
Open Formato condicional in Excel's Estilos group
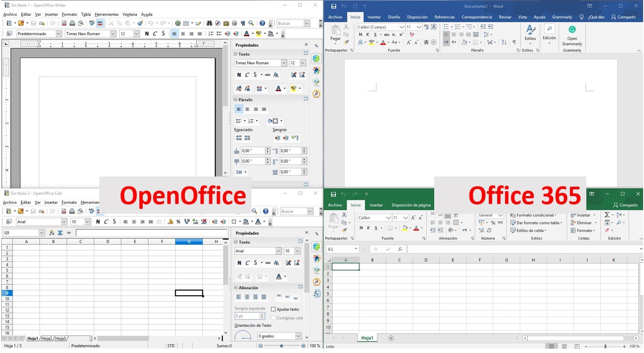click(533, 215)
